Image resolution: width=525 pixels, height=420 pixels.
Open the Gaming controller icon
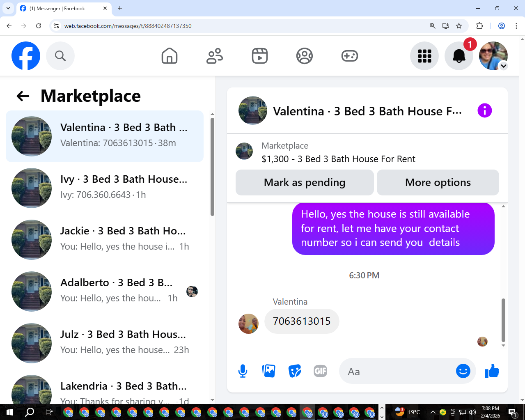point(350,56)
